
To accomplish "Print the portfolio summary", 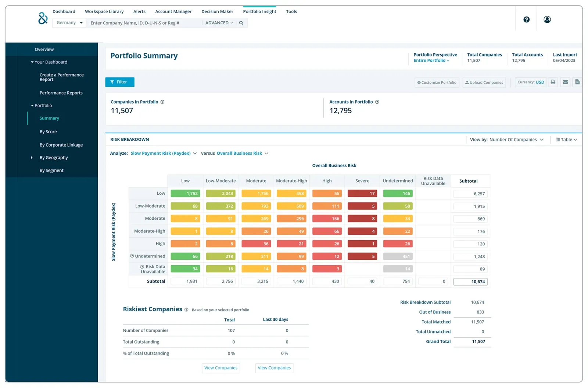I will pyautogui.click(x=553, y=82).
